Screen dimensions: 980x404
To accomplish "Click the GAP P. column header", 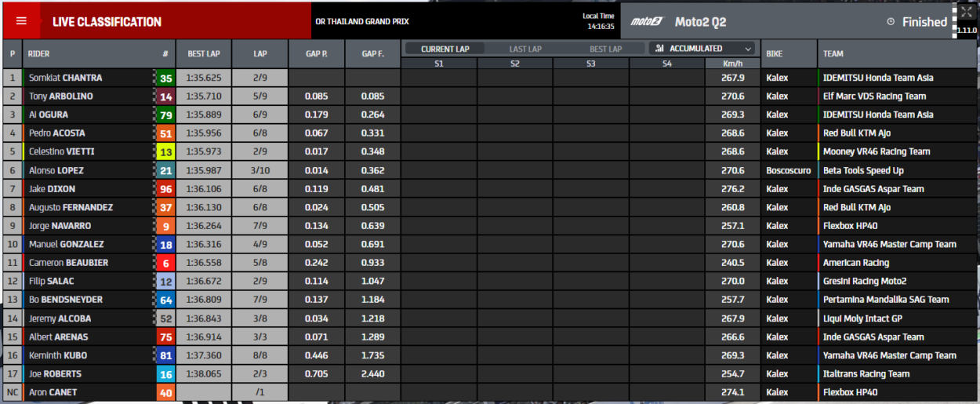I will (x=317, y=53).
